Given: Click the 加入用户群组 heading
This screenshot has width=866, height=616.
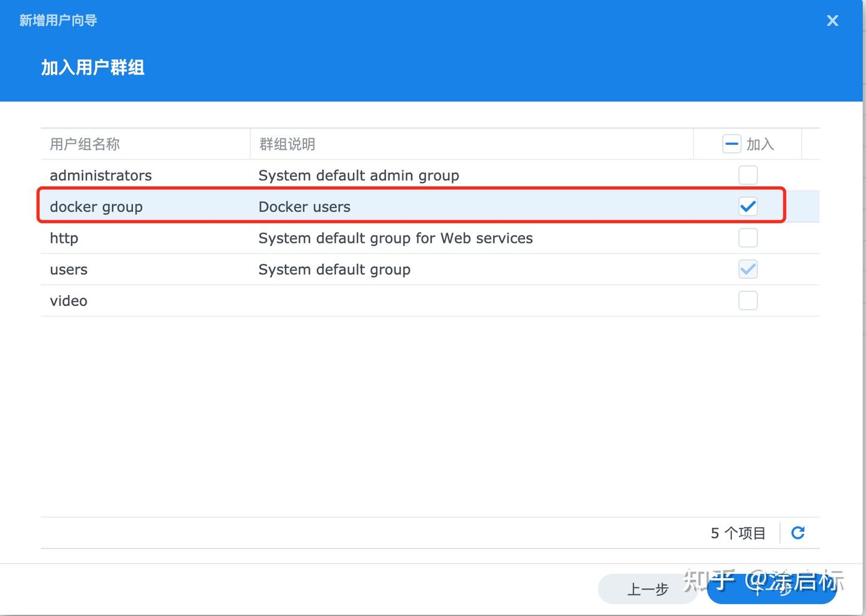Looking at the screenshot, I should (x=92, y=67).
